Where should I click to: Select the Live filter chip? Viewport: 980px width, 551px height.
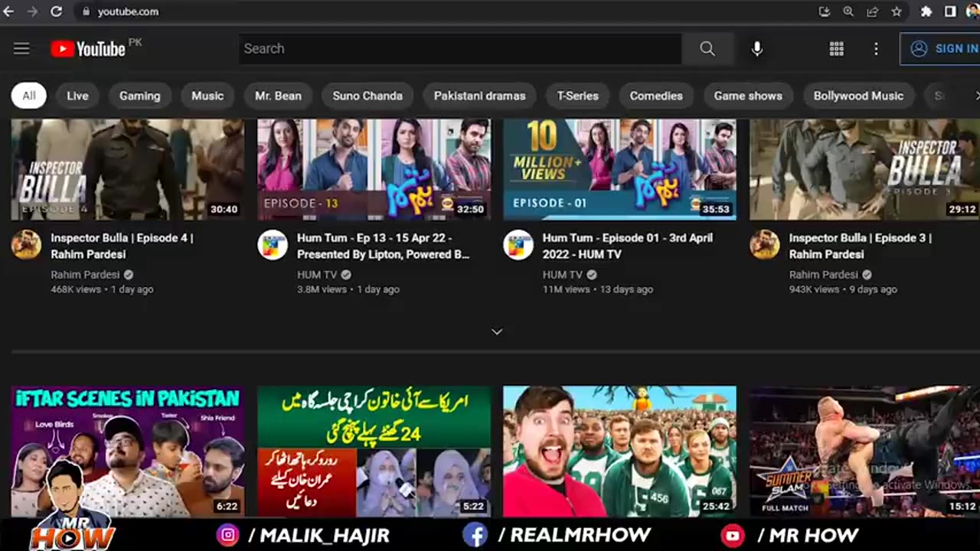click(x=77, y=96)
